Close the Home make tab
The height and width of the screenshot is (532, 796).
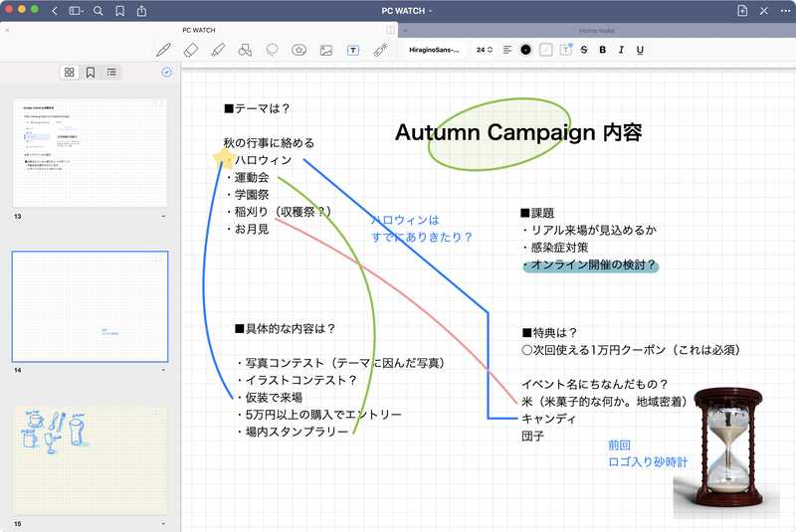pos(405,31)
